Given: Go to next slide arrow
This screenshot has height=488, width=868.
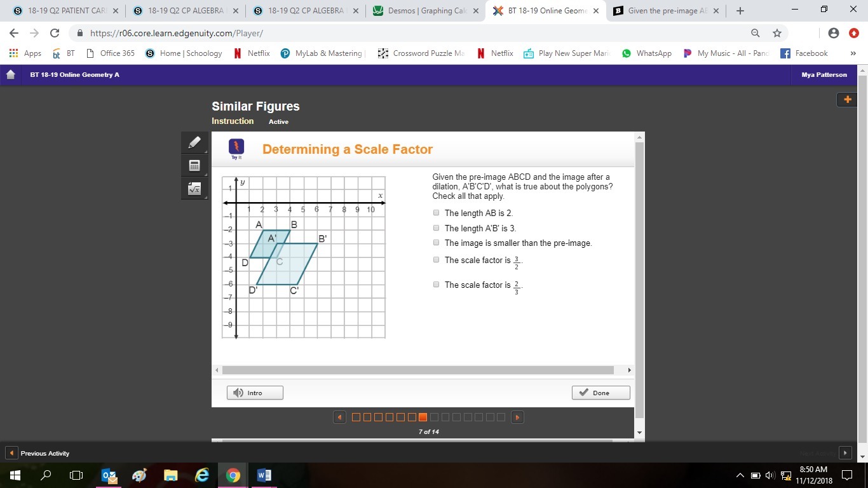Looking at the screenshot, I should click(x=517, y=417).
